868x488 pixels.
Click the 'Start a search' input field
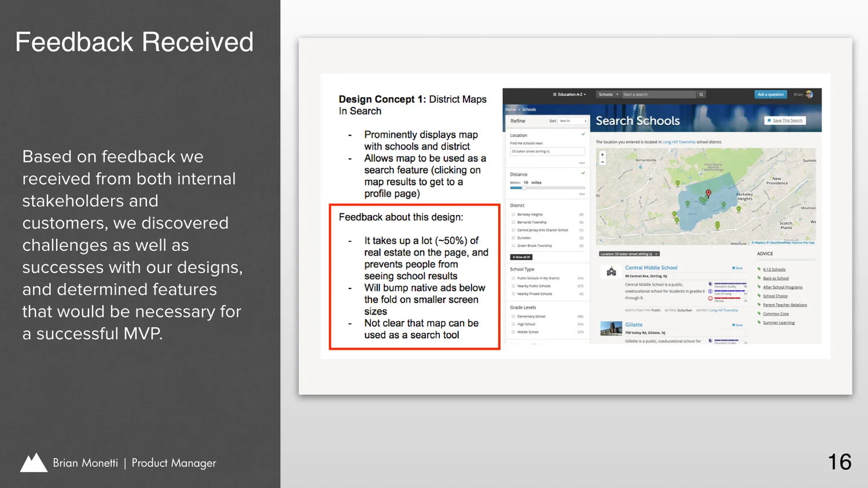(x=659, y=94)
